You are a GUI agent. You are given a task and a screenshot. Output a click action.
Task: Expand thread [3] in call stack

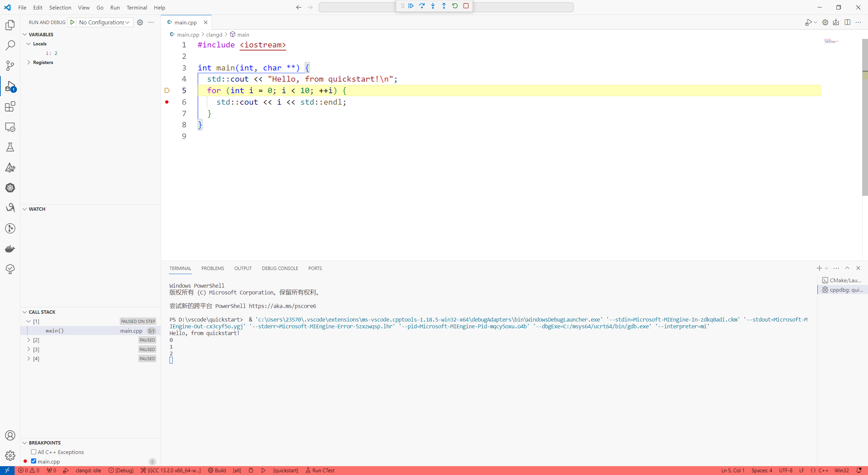click(28, 349)
